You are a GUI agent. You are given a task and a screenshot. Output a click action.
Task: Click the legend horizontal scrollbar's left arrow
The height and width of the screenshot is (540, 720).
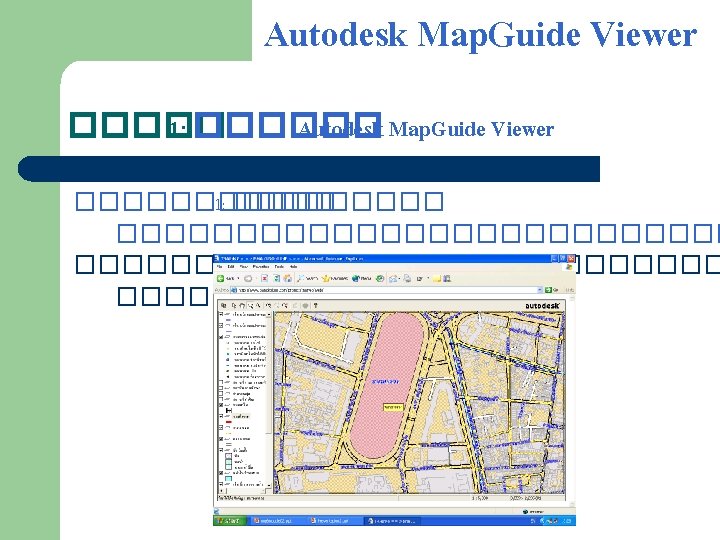click(x=221, y=491)
